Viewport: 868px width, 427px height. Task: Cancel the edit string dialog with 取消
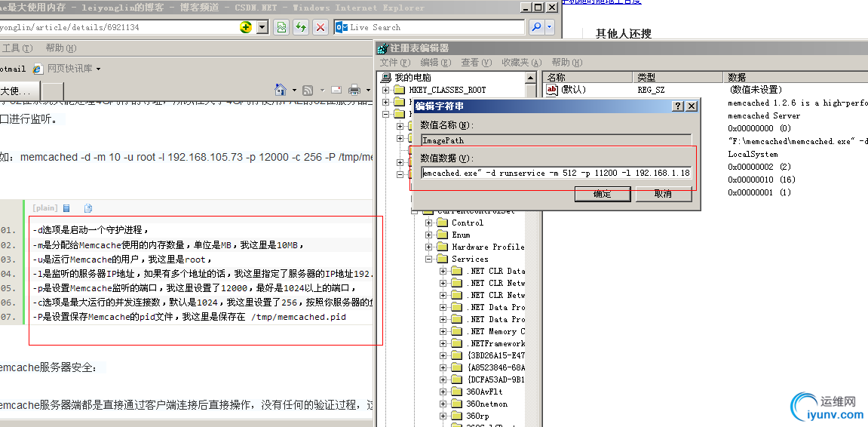pyautogui.click(x=663, y=194)
